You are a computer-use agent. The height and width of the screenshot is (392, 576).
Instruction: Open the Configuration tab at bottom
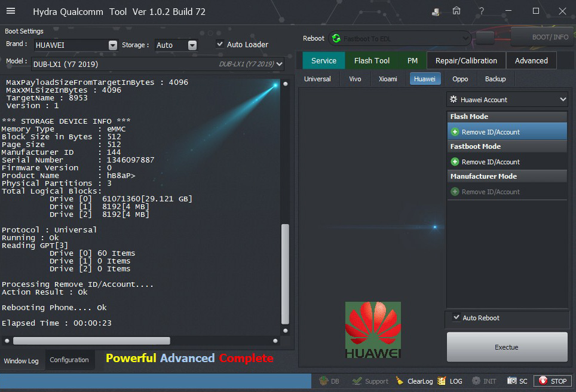click(x=69, y=360)
